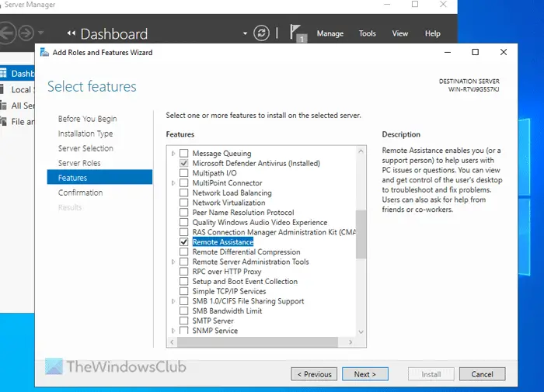Open the View menu

click(399, 33)
